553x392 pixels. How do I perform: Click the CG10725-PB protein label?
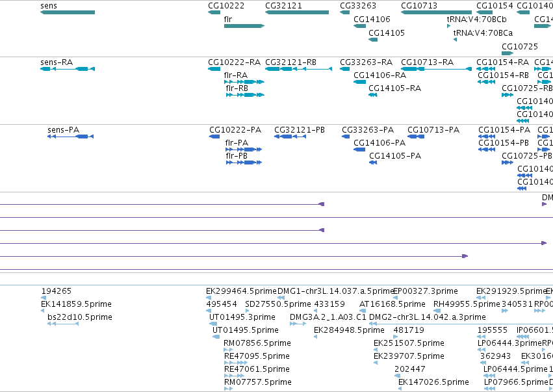click(527, 156)
